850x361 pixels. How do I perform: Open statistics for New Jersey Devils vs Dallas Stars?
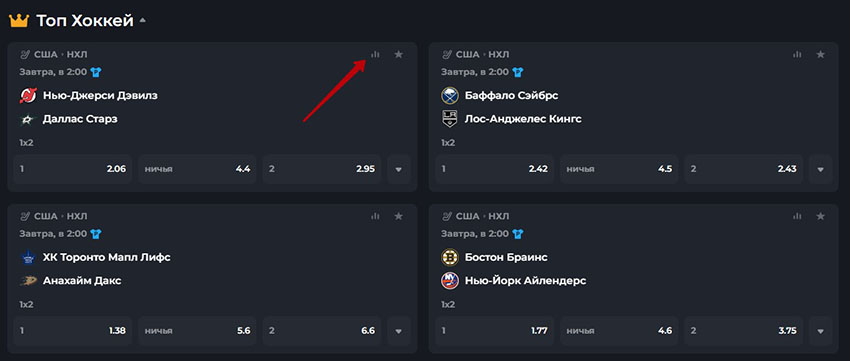(x=375, y=54)
